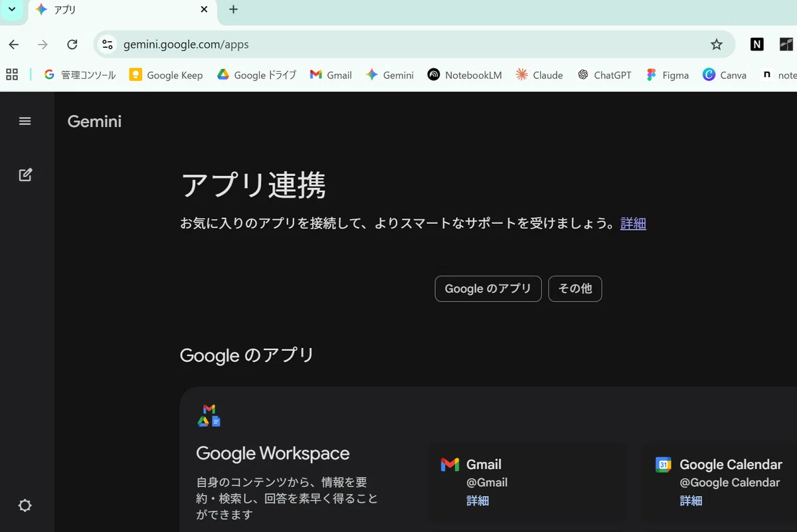Open the NotebookLM bookmark
The width and height of the screenshot is (797, 532).
coord(464,75)
